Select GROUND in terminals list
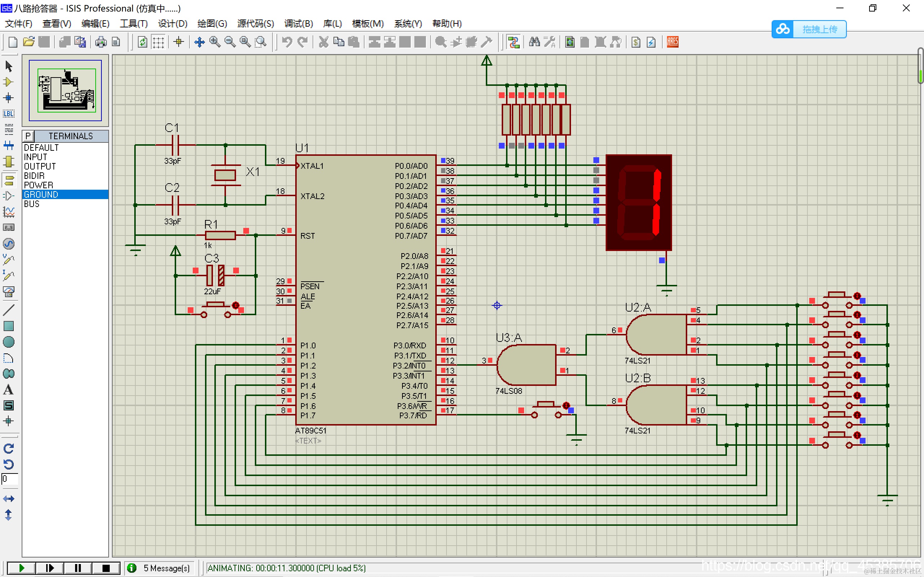 (x=41, y=195)
